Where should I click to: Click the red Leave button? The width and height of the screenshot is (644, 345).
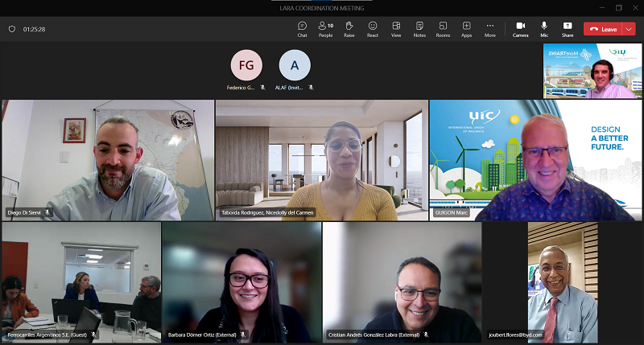(x=602, y=29)
